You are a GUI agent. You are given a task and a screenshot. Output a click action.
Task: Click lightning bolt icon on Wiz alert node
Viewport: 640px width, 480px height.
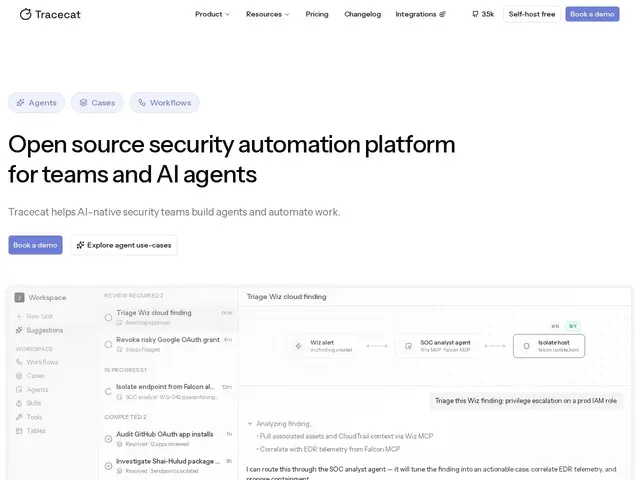pyautogui.click(x=298, y=346)
